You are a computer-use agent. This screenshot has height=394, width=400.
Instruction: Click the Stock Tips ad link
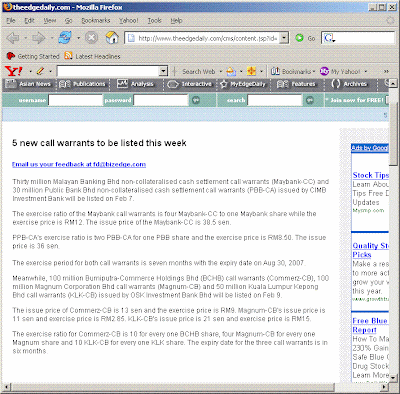371,175
